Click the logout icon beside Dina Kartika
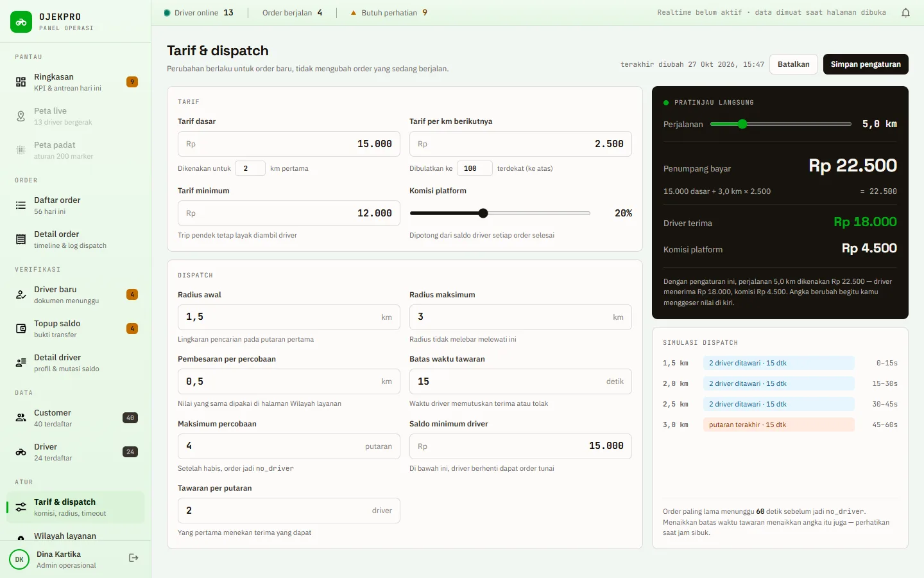Viewport: 924px width, 578px height. (x=133, y=558)
